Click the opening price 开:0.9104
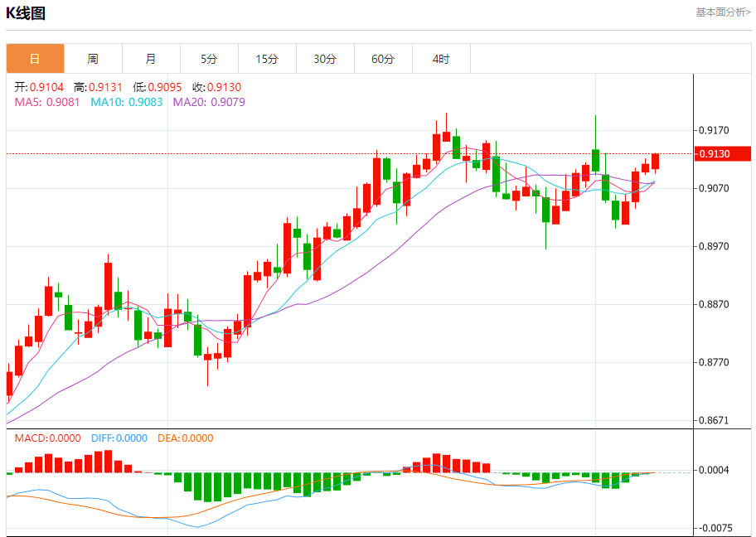Viewport: 756px width, 537px height. [39, 87]
